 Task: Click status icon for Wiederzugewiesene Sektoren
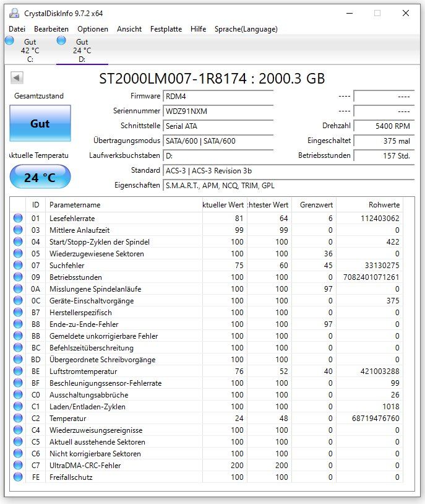pos(18,253)
